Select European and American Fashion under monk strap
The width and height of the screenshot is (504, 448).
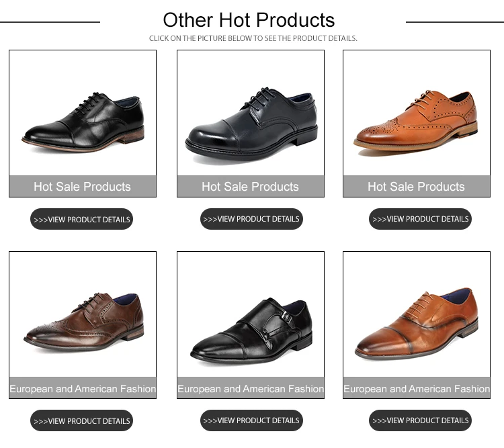(251, 389)
